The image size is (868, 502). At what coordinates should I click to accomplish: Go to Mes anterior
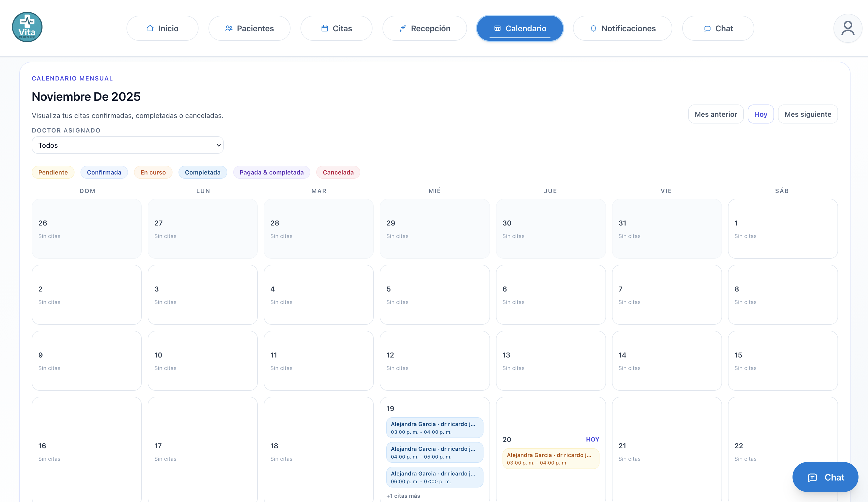[x=715, y=114]
